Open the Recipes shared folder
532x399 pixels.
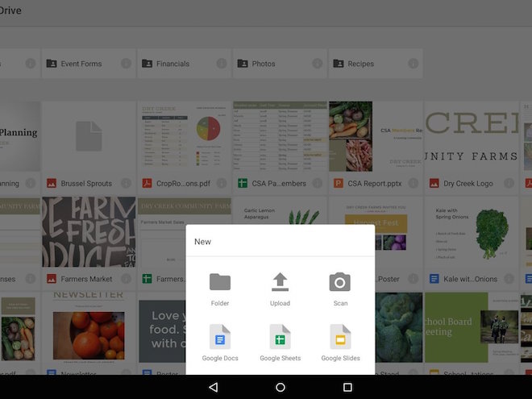pos(376,64)
